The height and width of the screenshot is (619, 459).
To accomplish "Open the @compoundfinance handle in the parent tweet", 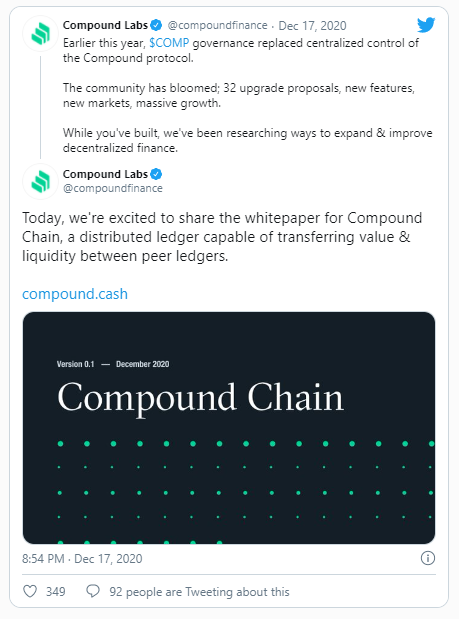I will click(217, 25).
